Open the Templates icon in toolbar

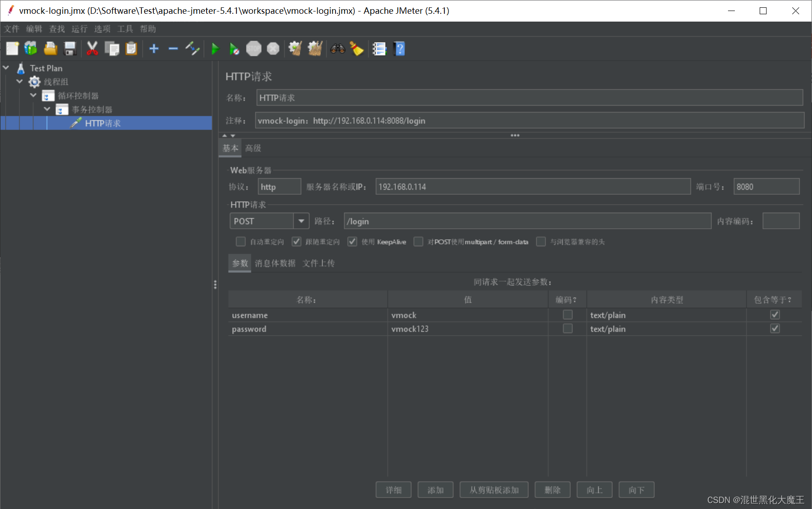(31, 48)
